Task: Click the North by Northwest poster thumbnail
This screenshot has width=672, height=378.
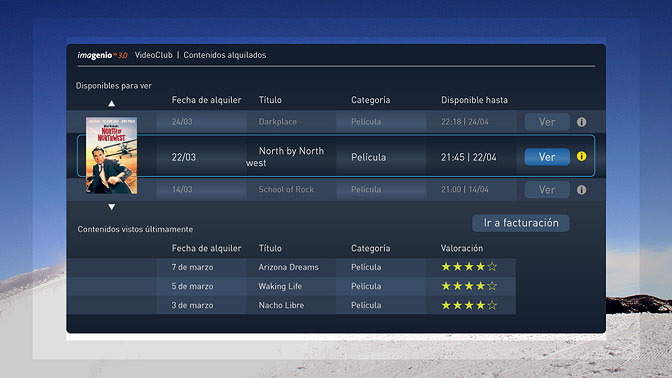Action: tap(111, 155)
